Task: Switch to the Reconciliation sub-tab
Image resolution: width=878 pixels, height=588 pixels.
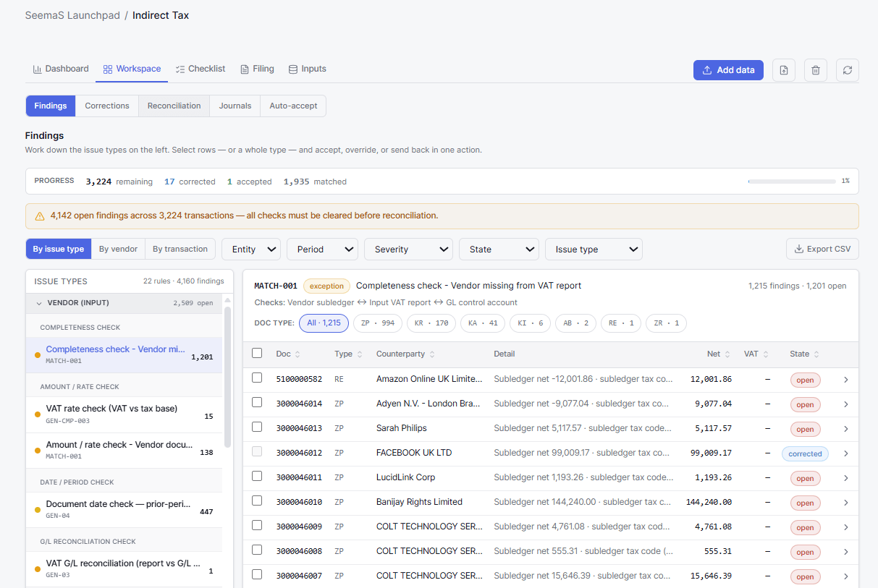Action: point(174,106)
